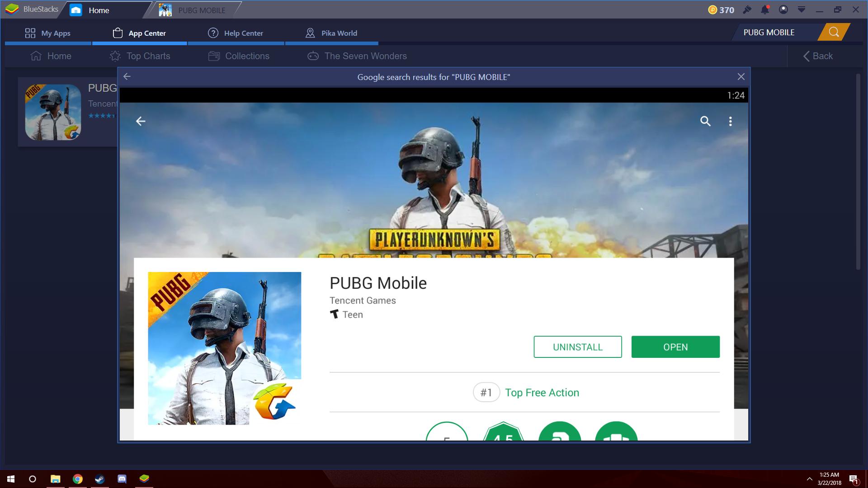This screenshot has height=488, width=868.
Task: Open the Help Center section
Action: 236,33
